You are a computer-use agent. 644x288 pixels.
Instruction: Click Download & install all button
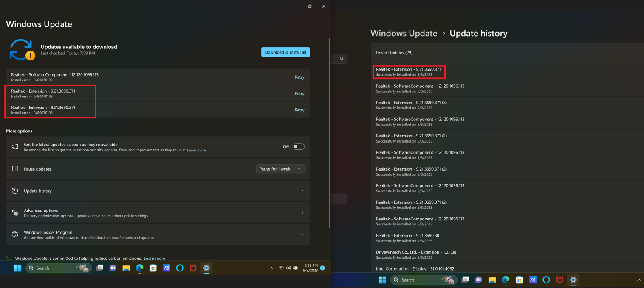(285, 52)
